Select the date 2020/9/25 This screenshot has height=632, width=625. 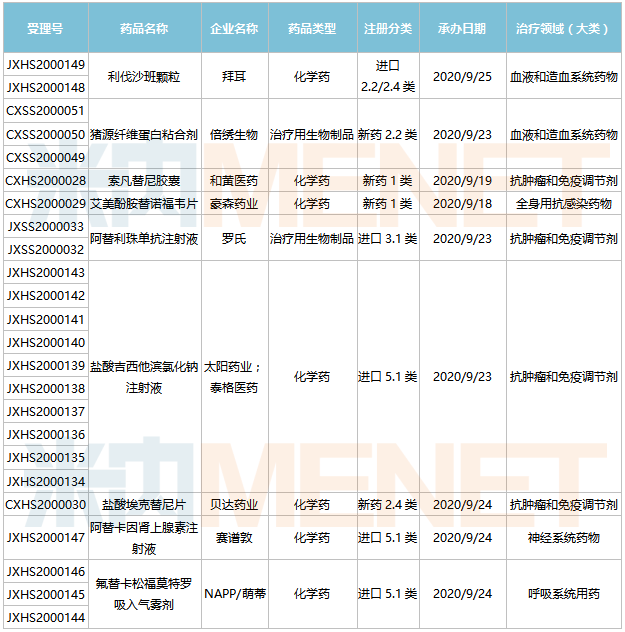pos(463,76)
